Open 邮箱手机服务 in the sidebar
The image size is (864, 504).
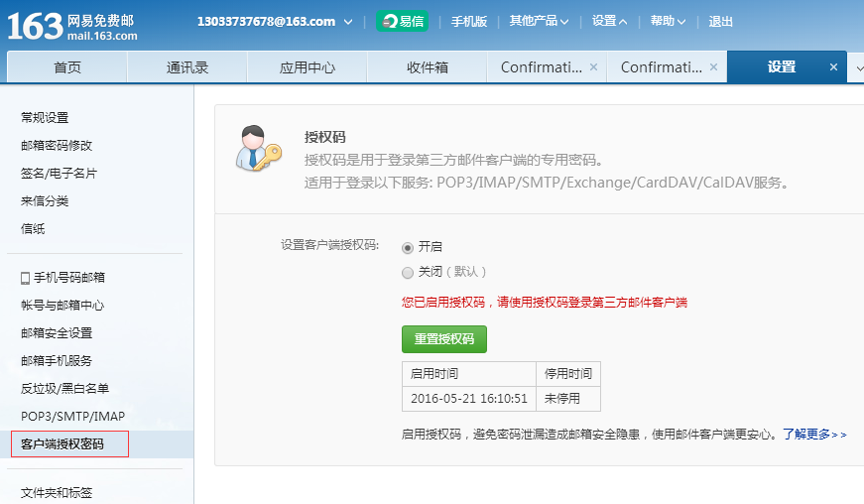point(57,361)
